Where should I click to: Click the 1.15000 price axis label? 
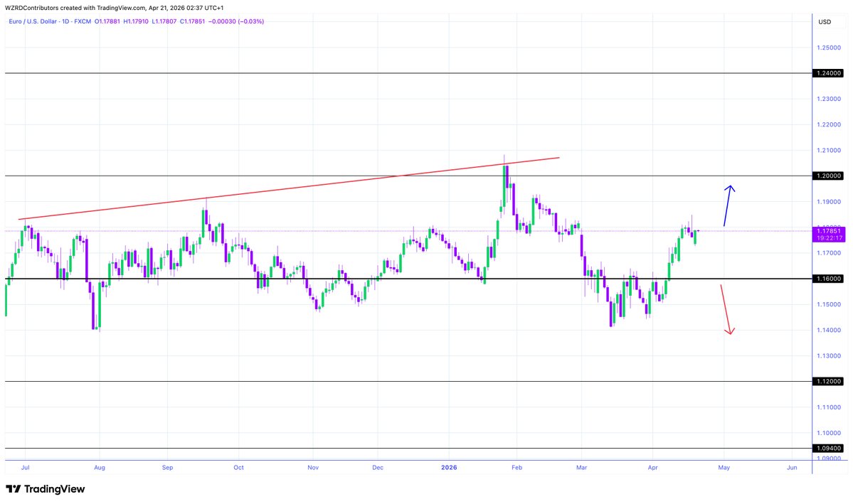pos(829,304)
